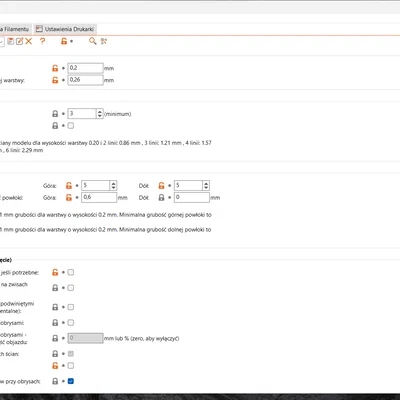Click padlock beside the disabled 0 mm lub % field
This screenshot has width=400, height=400.
point(55,338)
